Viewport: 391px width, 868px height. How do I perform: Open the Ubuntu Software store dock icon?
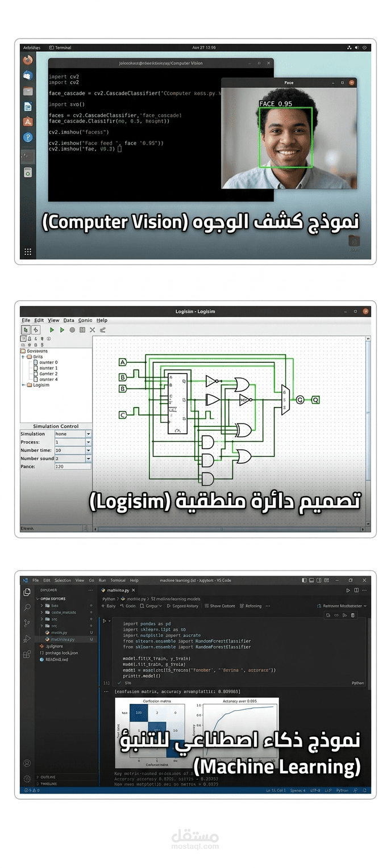(28, 121)
